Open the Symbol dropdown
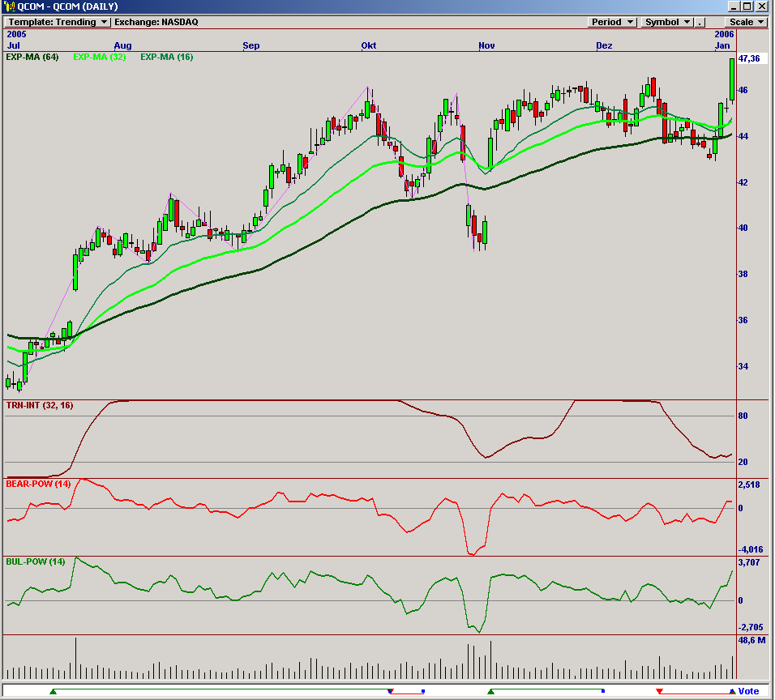 (x=666, y=22)
